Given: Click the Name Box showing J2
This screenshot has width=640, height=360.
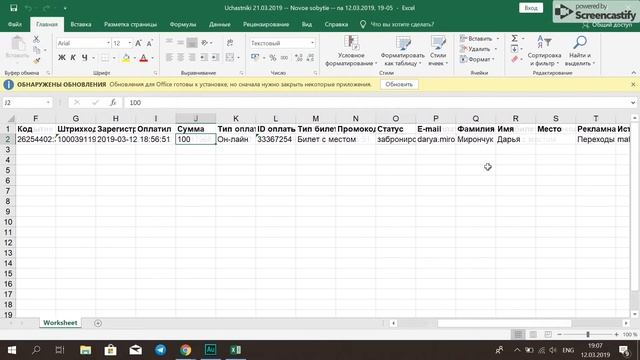Looking at the screenshot, I should click(27, 102).
